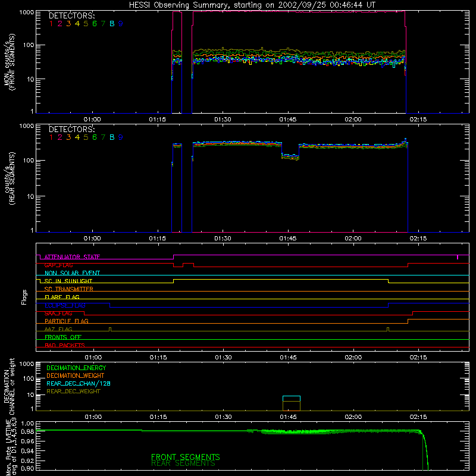Click the AAZ_FLAG label

coord(58,330)
